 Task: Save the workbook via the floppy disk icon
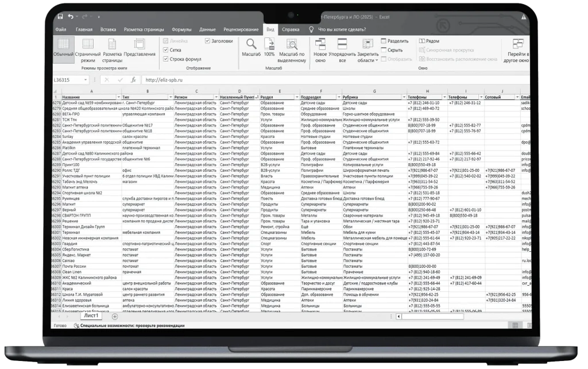(x=60, y=17)
